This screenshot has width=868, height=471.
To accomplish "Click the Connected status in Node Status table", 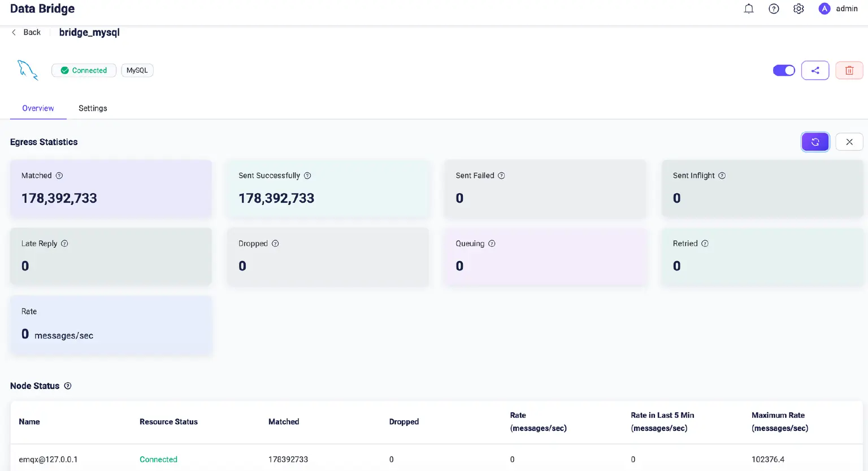I will click(158, 459).
